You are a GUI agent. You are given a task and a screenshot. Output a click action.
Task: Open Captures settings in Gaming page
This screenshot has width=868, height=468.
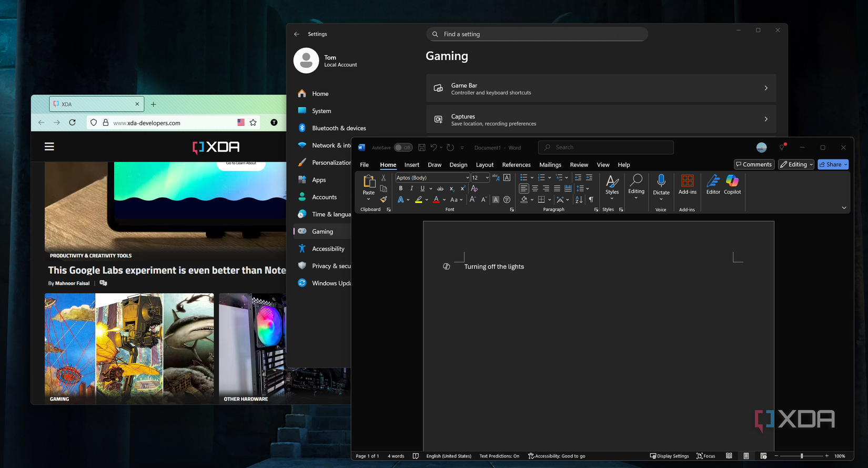(601, 119)
